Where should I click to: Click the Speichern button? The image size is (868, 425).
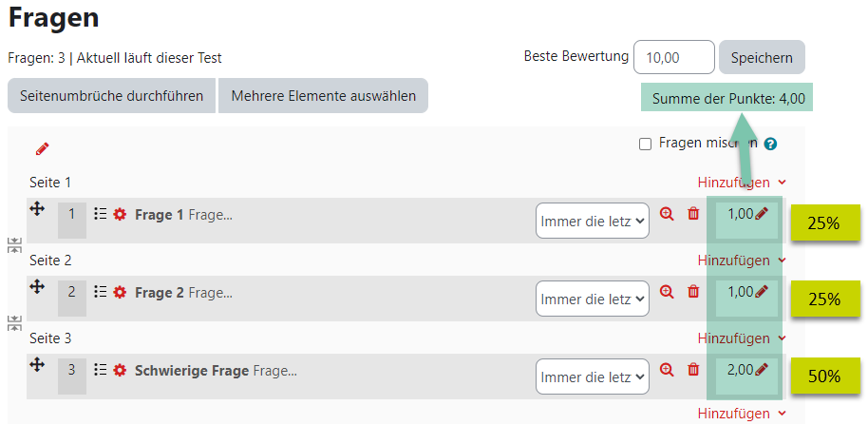point(762,58)
